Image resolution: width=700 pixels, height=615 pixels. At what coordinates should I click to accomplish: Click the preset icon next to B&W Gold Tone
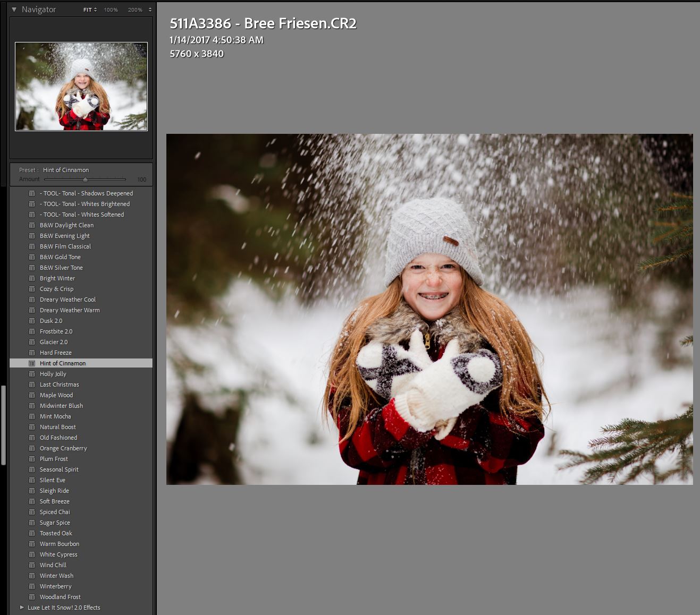coord(32,257)
